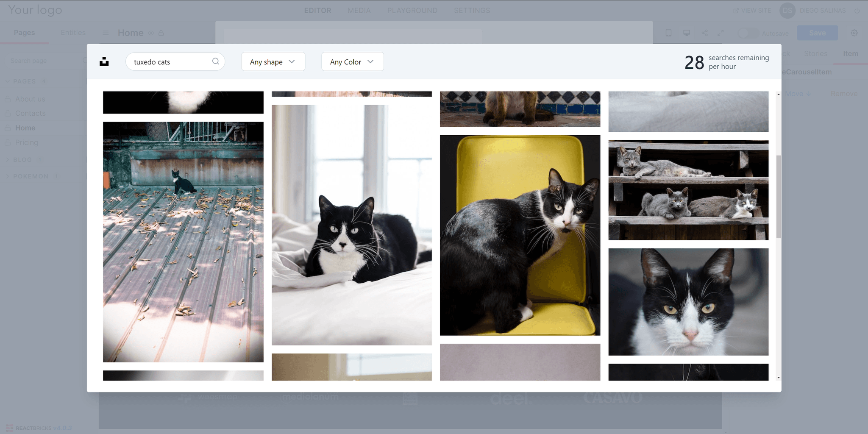
Task: Select tuxedo cat on rooftop photo
Action: [183, 242]
